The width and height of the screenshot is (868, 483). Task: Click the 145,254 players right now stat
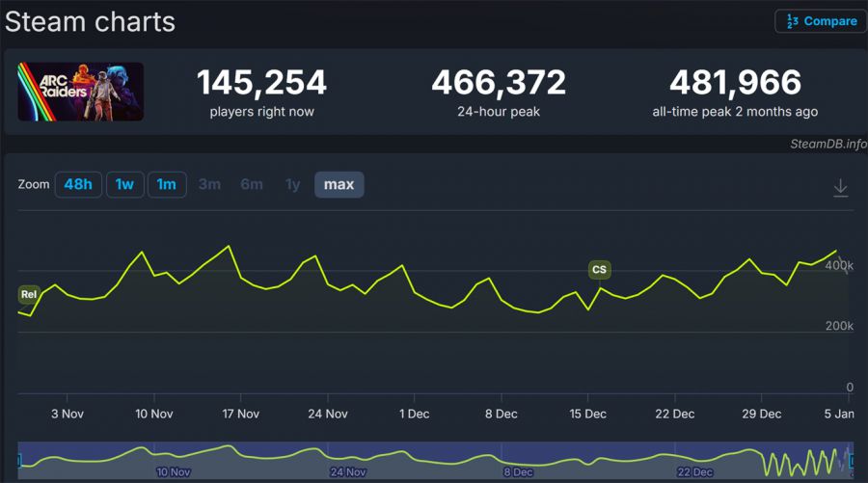261,83
